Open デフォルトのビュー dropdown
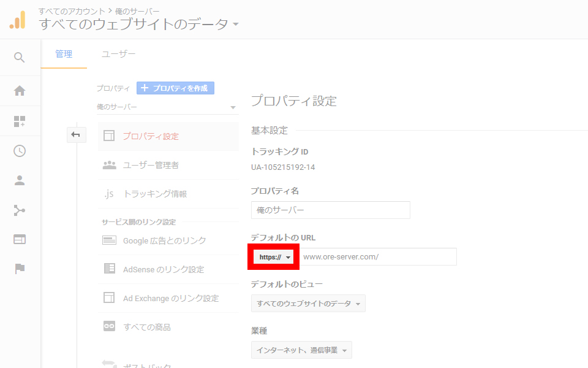This screenshot has width=588, height=368. point(308,304)
